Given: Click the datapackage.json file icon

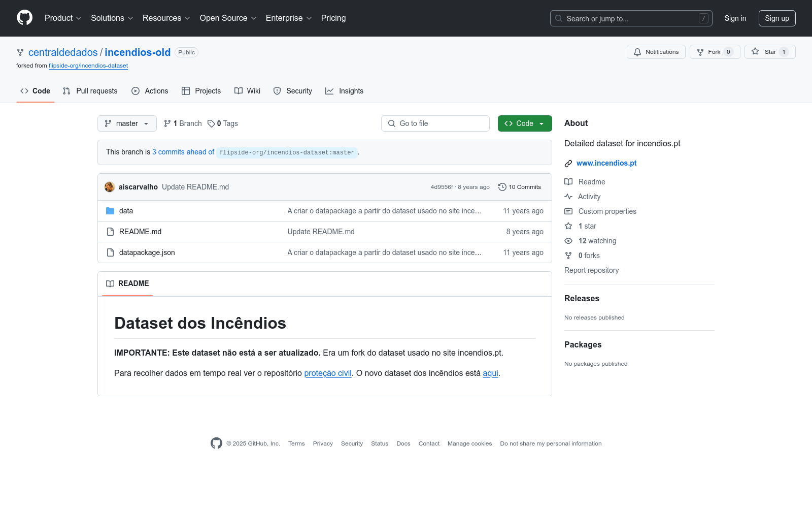Looking at the screenshot, I should tap(110, 252).
